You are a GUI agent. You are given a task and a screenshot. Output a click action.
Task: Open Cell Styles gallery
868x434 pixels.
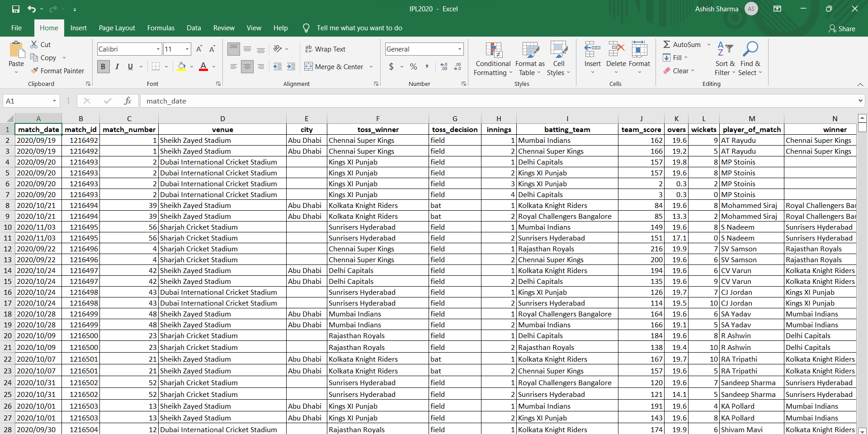(x=559, y=59)
